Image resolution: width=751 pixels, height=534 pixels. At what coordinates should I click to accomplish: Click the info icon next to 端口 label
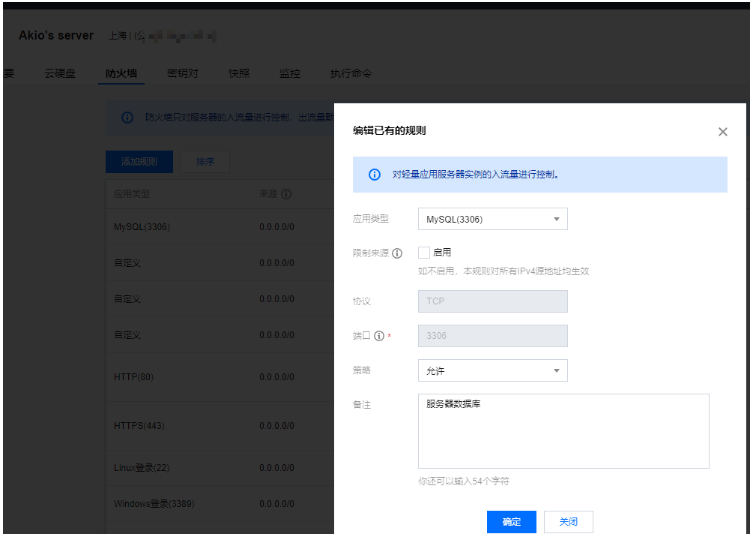click(379, 336)
